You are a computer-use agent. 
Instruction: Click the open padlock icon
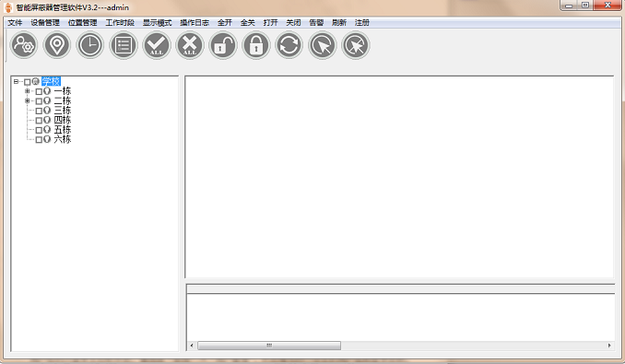coord(223,45)
